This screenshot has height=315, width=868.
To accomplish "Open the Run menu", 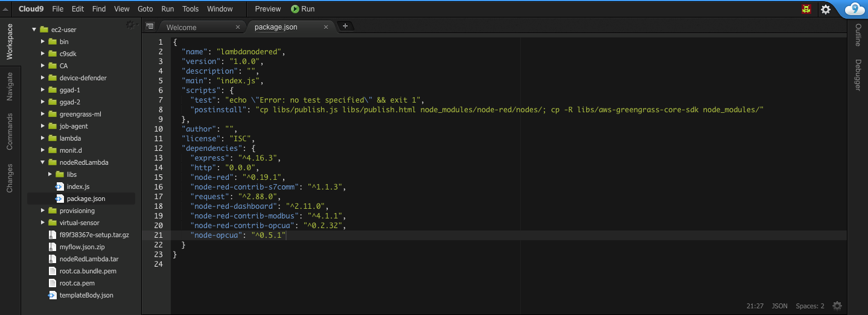I will coord(168,9).
